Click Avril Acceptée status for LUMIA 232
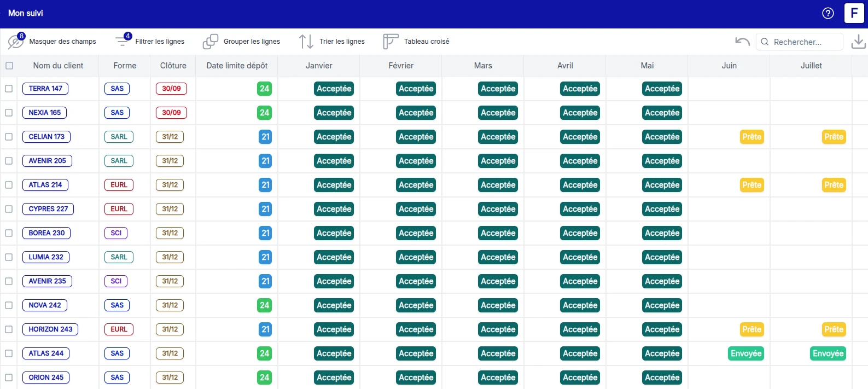 click(x=580, y=257)
